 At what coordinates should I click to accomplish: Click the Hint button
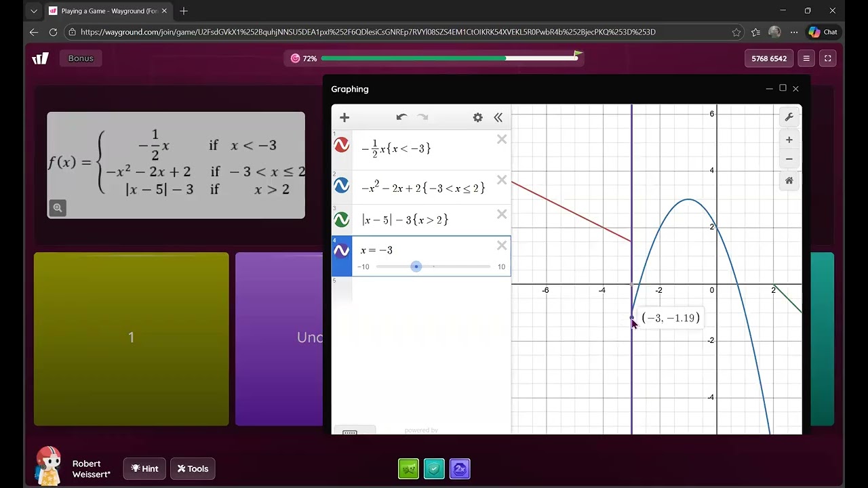(x=144, y=468)
